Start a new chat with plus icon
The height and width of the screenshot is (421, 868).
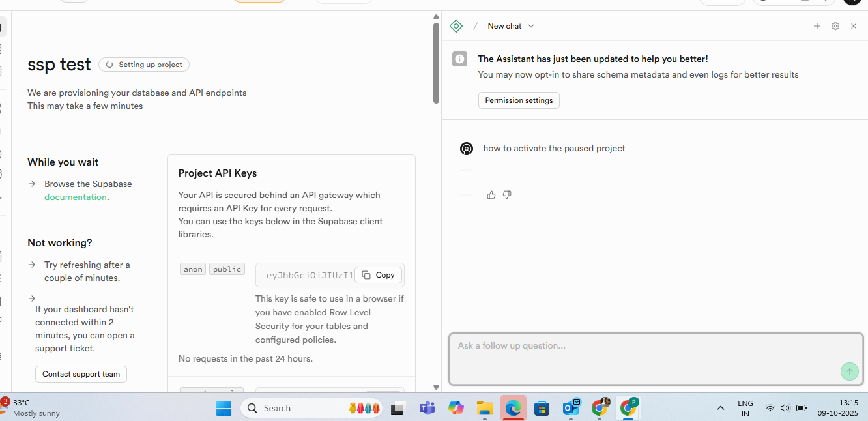[817, 26]
